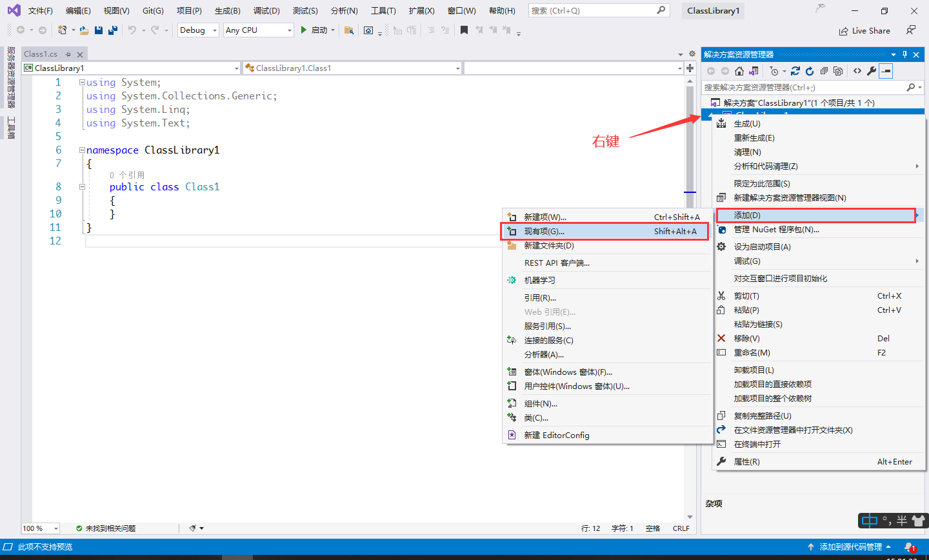Image resolution: width=929 pixels, height=560 pixels.
Task: Click the Feedback icon near Live Share
Action: click(910, 30)
